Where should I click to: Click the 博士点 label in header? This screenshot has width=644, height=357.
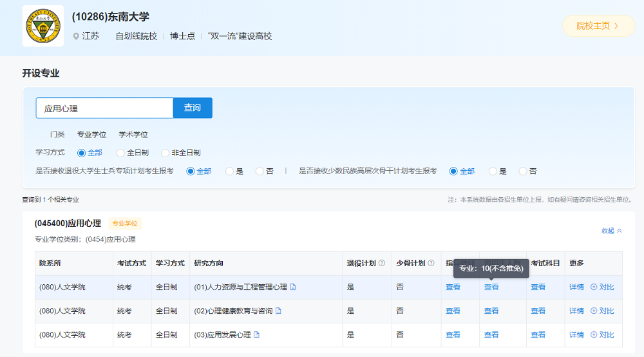[182, 36]
